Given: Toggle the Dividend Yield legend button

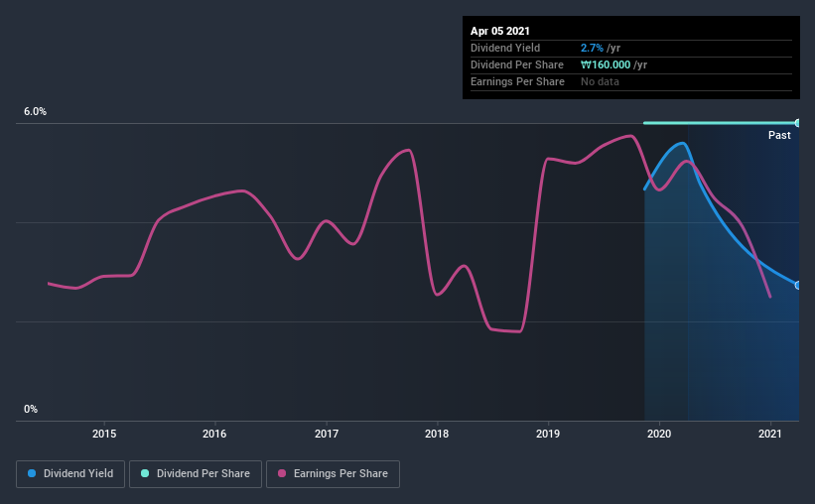Looking at the screenshot, I should [70, 474].
